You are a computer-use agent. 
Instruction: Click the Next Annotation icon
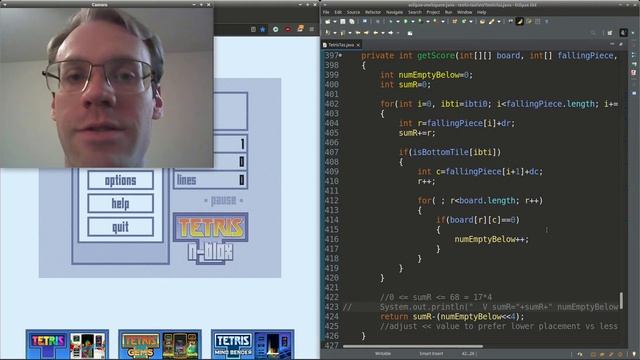[328, 33]
